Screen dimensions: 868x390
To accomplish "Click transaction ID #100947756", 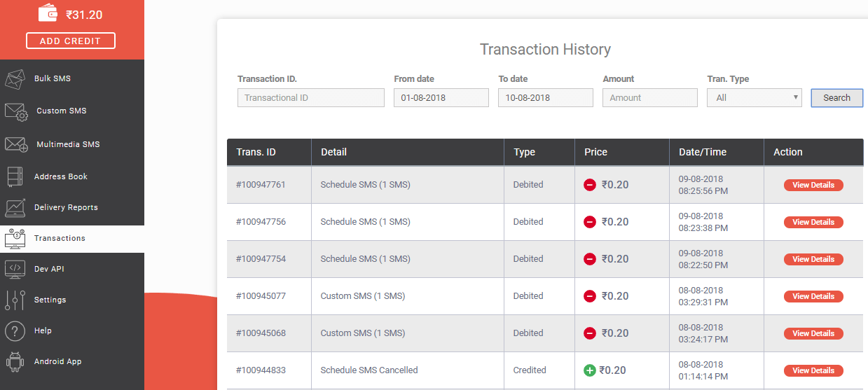I will click(x=261, y=222).
